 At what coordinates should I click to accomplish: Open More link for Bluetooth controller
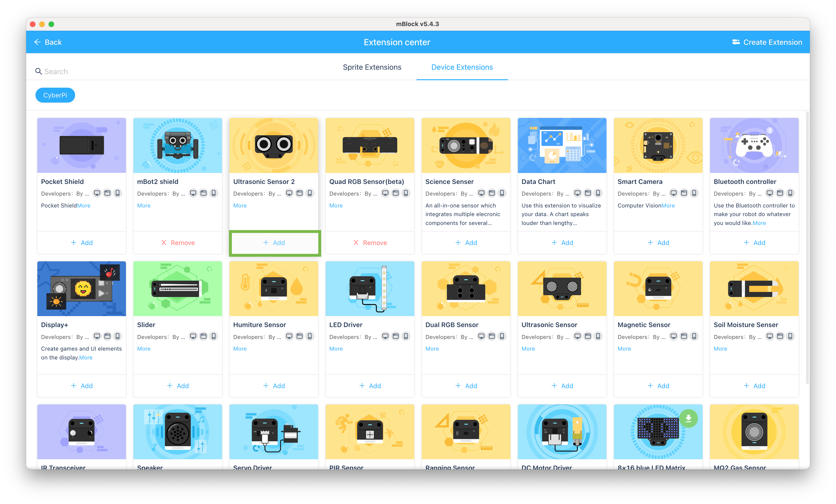tap(759, 223)
